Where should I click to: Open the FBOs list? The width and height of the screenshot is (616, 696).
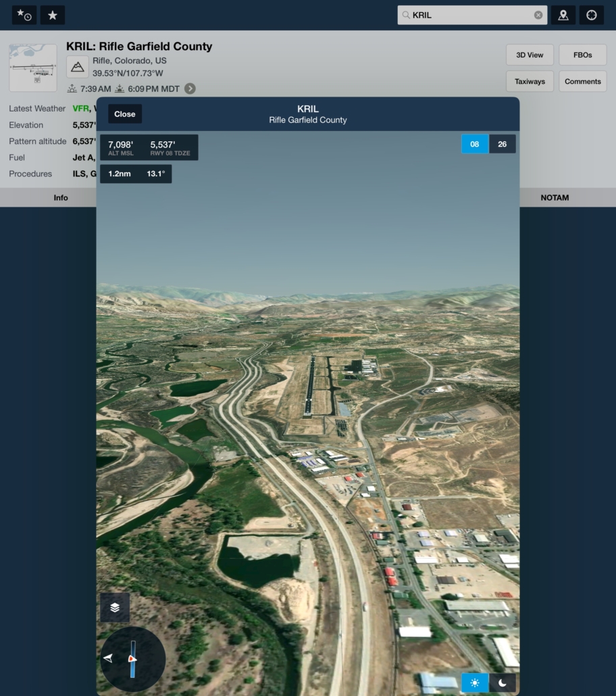click(582, 55)
